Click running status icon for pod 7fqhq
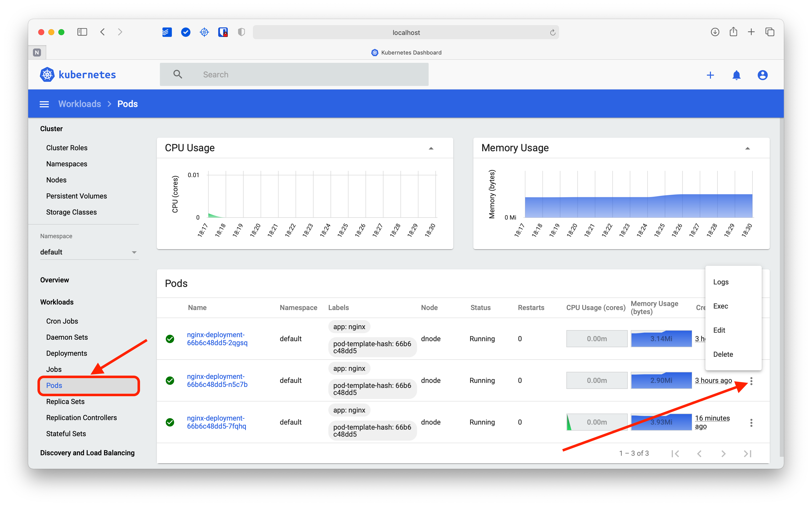The height and width of the screenshot is (506, 812). [170, 422]
